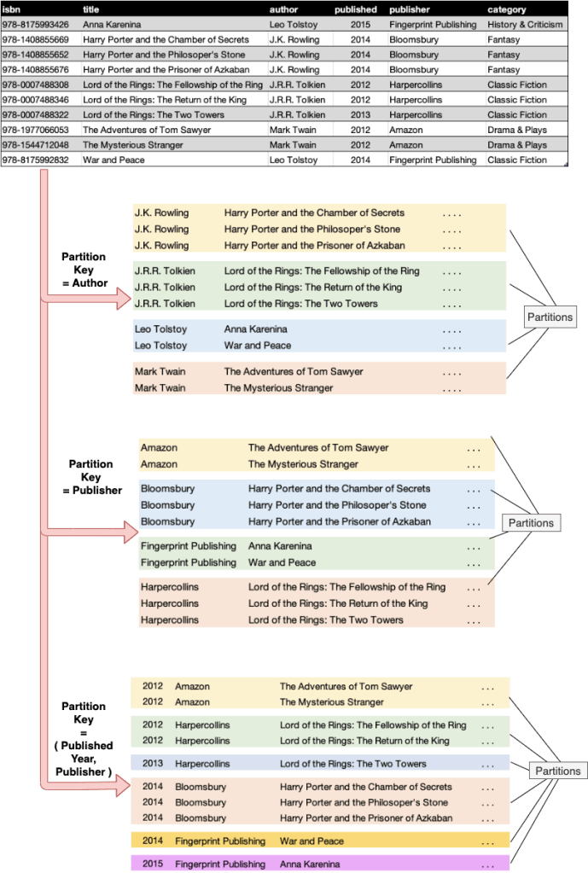
Task: Click the Partitions box beside the author grouping
Action: [550, 317]
